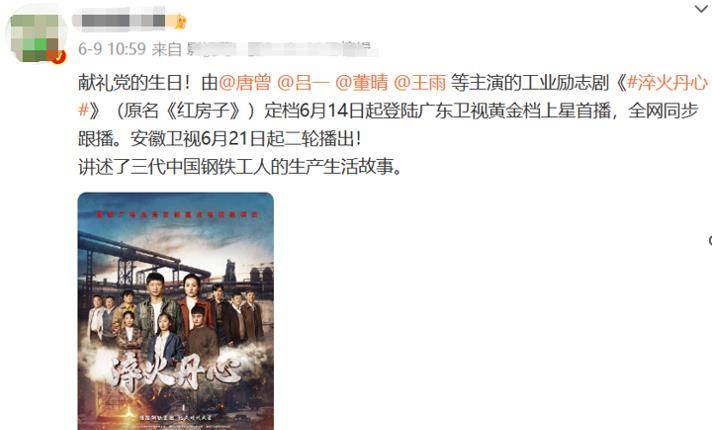Open the poster's pixelated profile avatar
712x430 pixels.
coord(35,38)
